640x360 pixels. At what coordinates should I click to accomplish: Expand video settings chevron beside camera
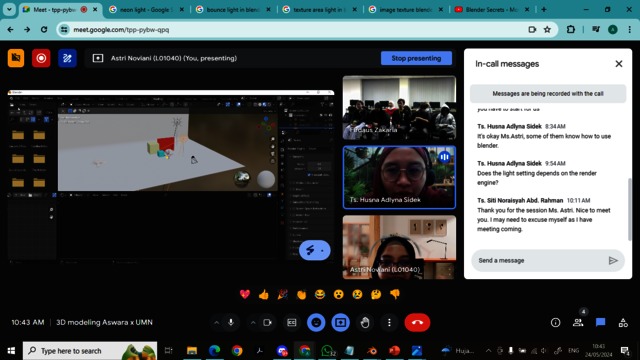pos(253,322)
